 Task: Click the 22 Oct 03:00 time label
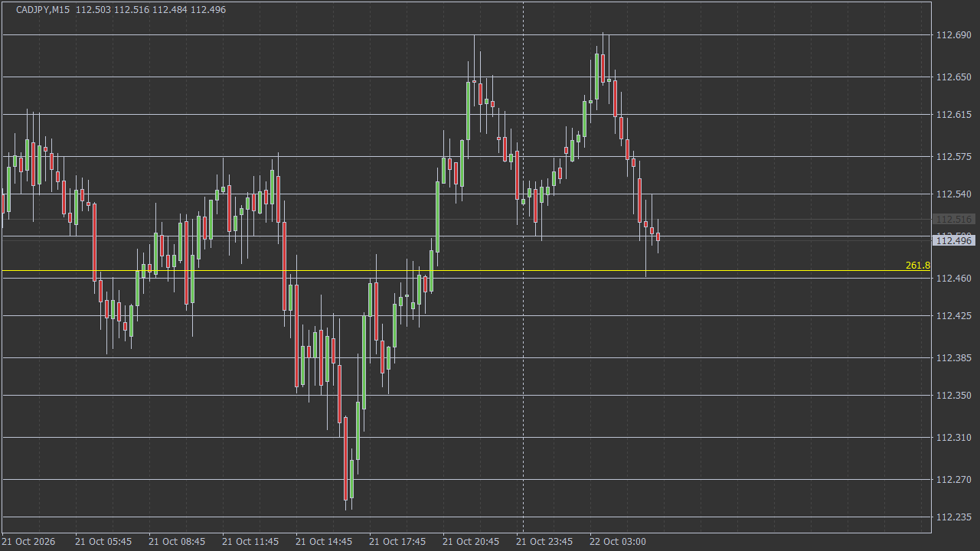(x=618, y=542)
